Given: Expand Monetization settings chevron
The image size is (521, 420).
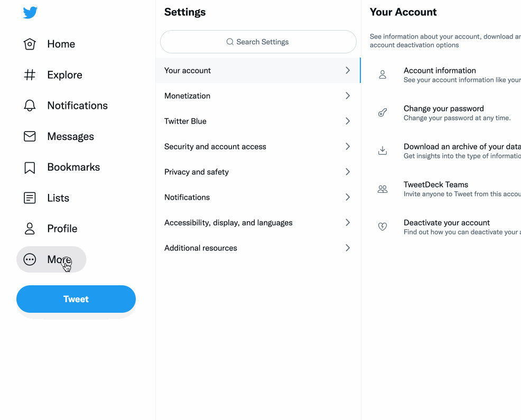Looking at the screenshot, I should [348, 96].
